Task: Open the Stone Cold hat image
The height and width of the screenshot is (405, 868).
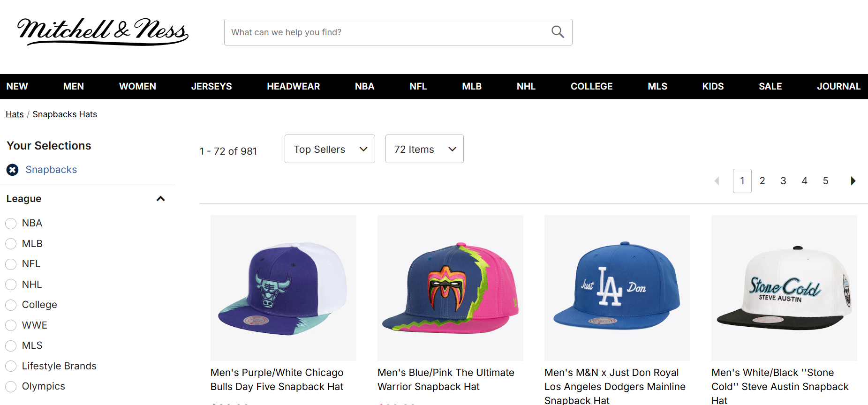Action: point(784,288)
